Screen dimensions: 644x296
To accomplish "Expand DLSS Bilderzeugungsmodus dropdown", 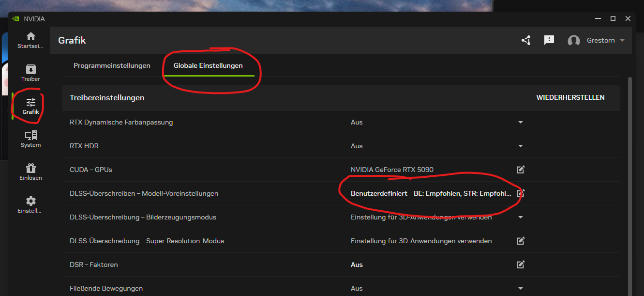I will point(521,217).
